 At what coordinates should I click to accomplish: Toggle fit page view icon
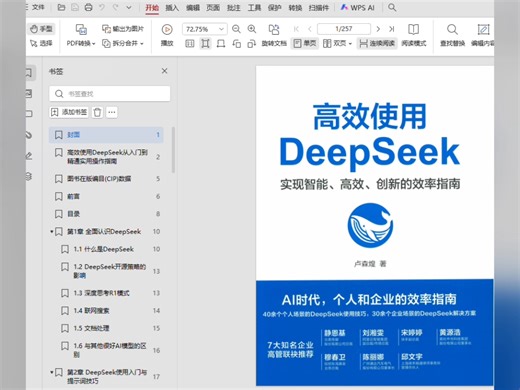tap(205, 44)
